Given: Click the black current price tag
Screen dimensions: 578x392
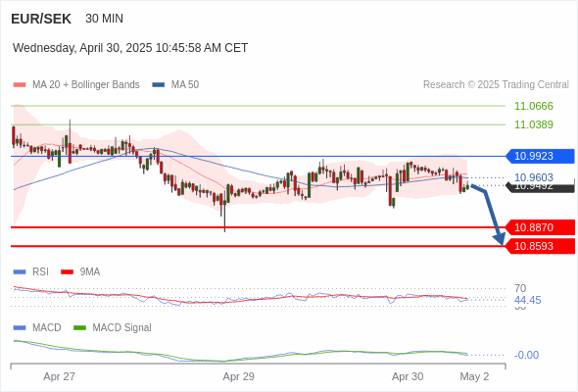Looking at the screenshot, I should pos(540,186).
